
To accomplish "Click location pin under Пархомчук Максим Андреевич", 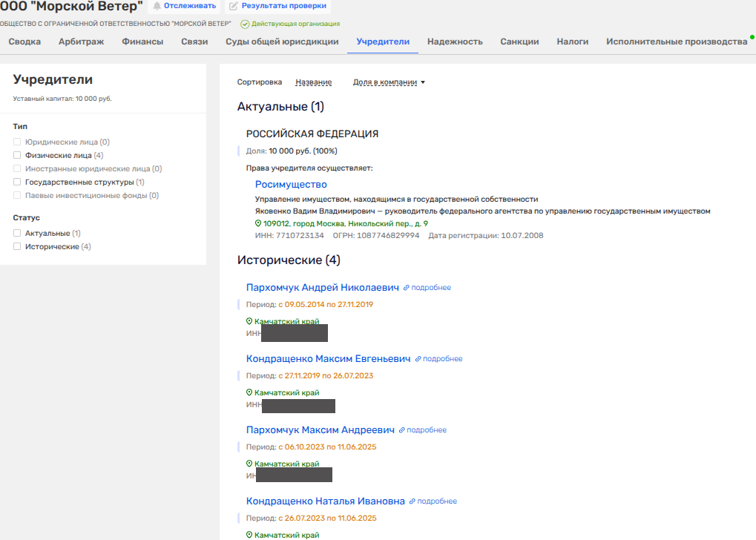I will pyautogui.click(x=249, y=464).
